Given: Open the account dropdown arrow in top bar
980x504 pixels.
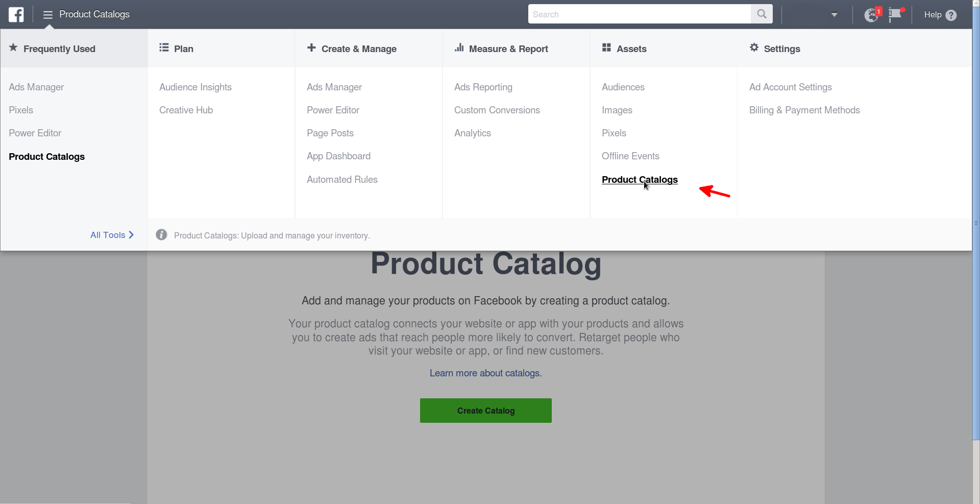Looking at the screenshot, I should (x=835, y=14).
